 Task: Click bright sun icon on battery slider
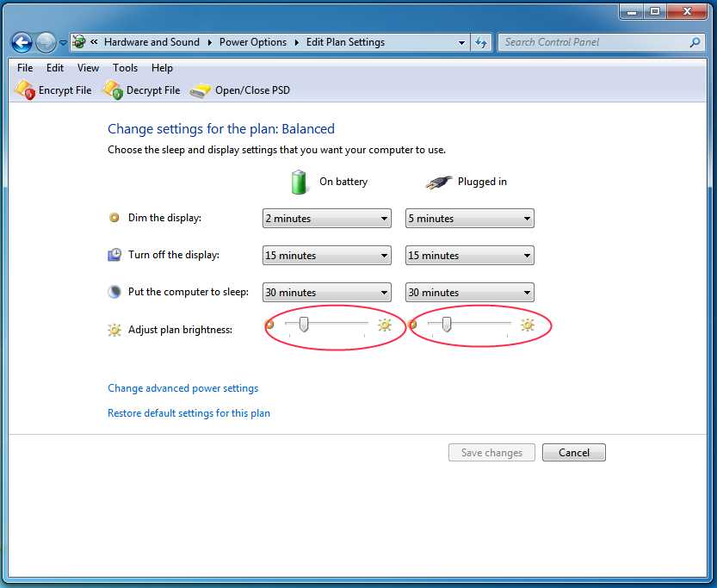coord(385,325)
